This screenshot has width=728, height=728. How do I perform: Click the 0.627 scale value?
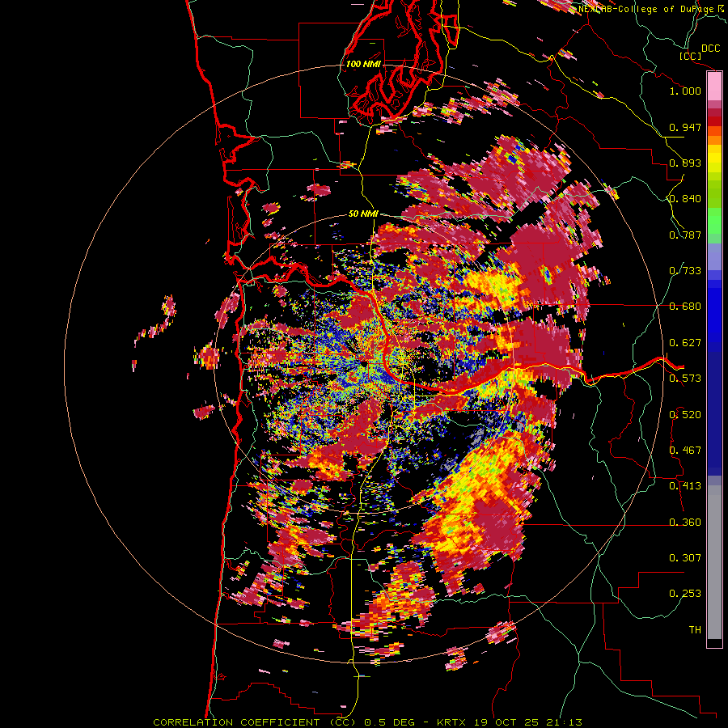point(685,343)
